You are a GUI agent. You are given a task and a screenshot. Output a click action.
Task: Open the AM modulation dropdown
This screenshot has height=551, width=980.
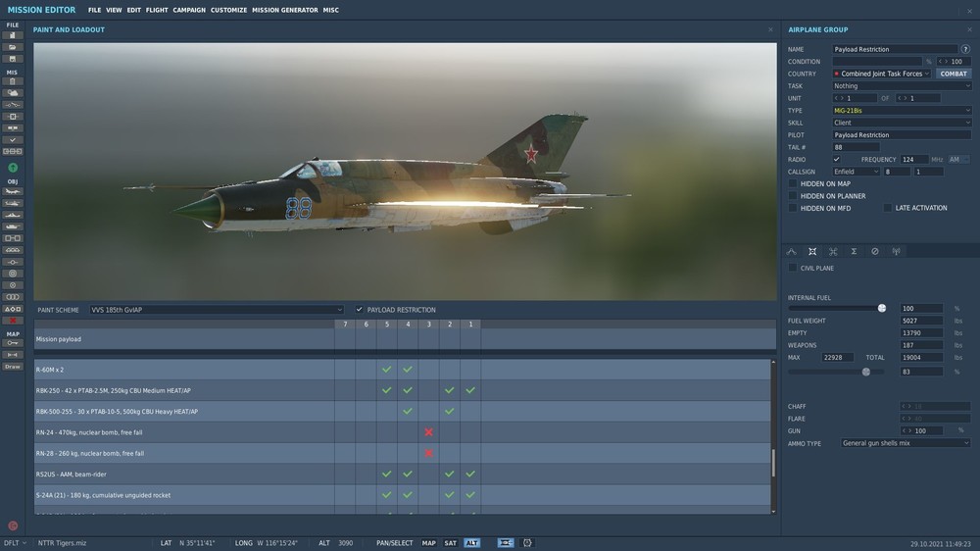point(958,160)
